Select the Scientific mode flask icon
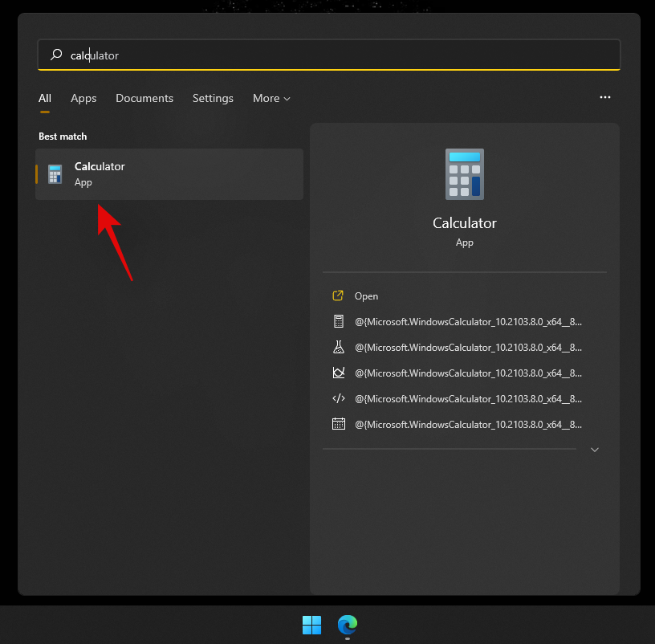Screen dimensions: 655x644 339,347
